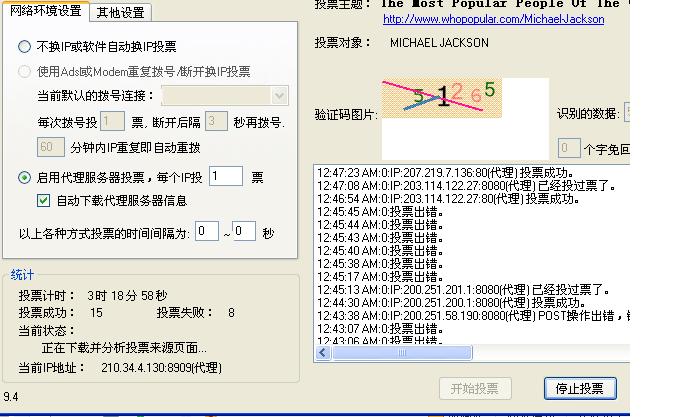Switch to the 其他设置 tab
This screenshot has height=417, width=683.
120,13
